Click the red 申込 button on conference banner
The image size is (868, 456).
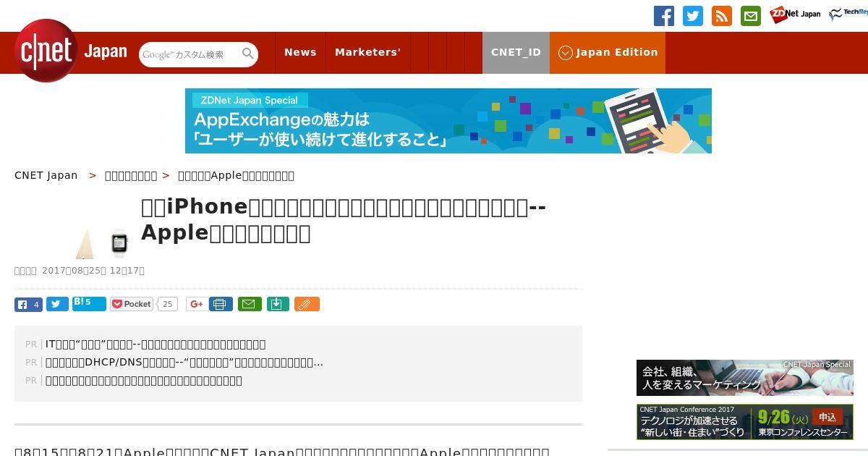827,417
